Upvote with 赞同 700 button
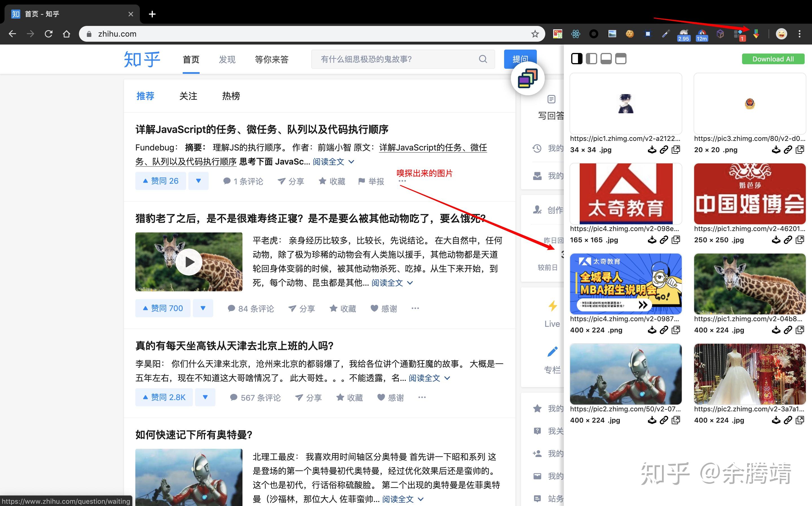This screenshot has width=812, height=506. click(163, 308)
